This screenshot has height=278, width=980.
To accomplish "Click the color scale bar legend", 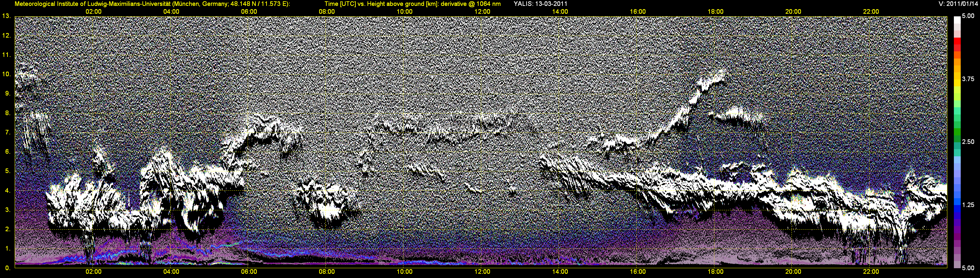I will coord(957,142).
